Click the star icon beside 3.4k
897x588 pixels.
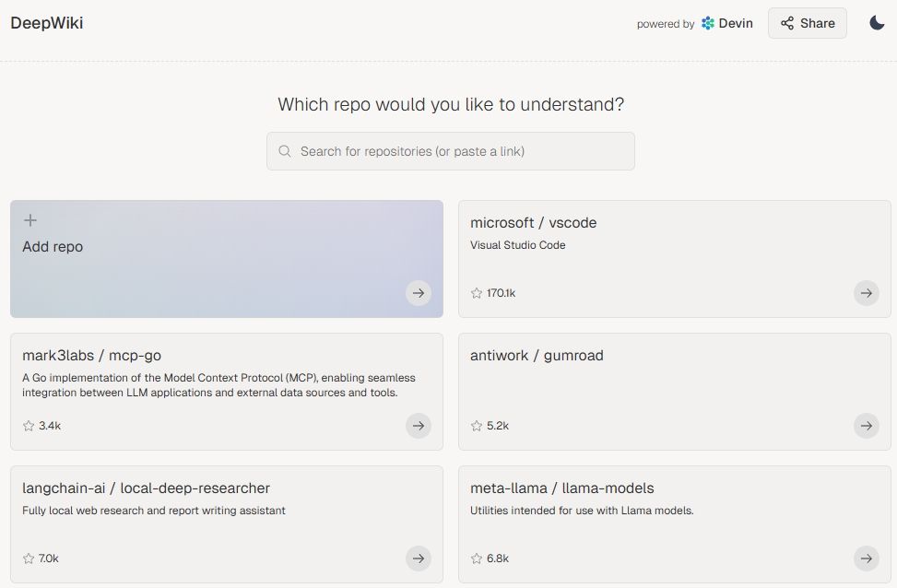click(x=29, y=426)
